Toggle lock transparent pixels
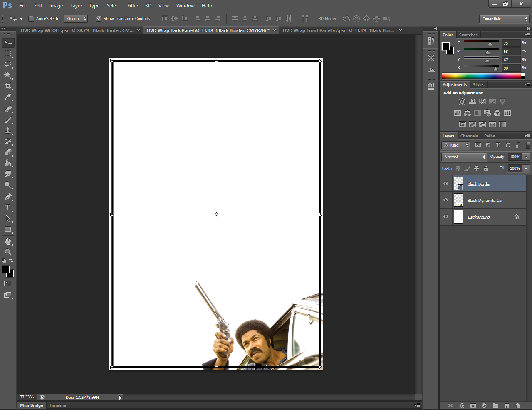532x410 pixels. point(458,169)
